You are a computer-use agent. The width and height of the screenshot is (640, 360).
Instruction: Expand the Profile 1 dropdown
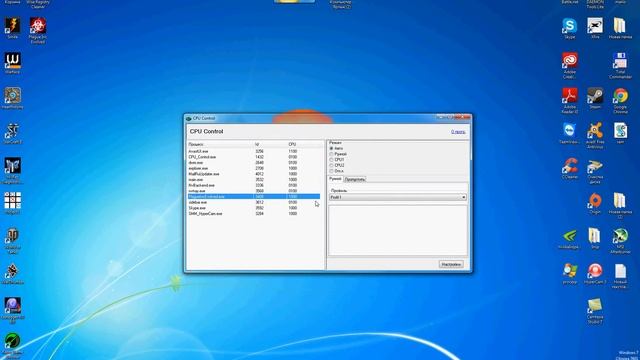pos(398,198)
